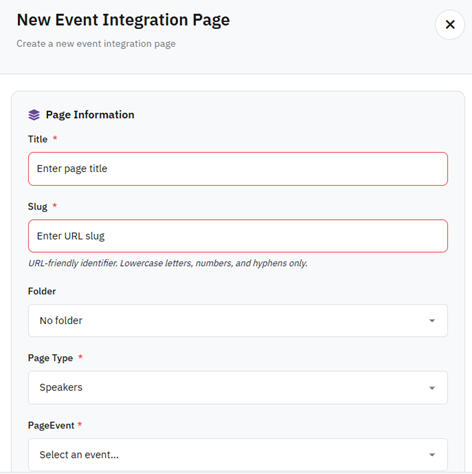
Task: Click the URL-friendly identifier hint text
Action: 168,263
